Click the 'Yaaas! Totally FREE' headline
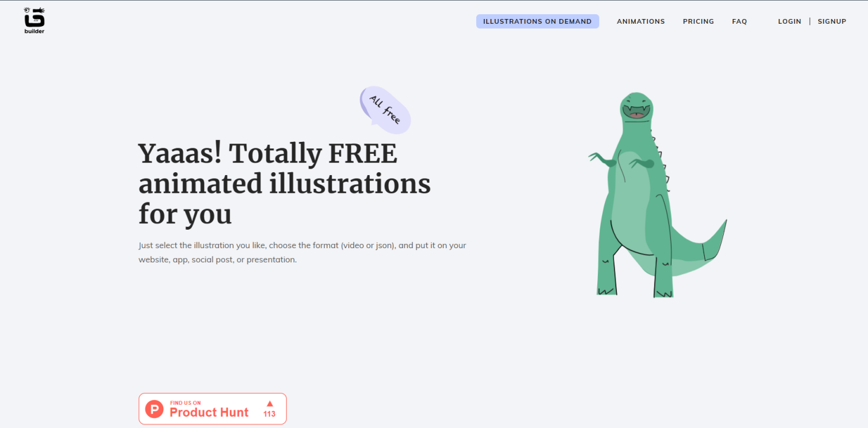 pyautogui.click(x=267, y=153)
